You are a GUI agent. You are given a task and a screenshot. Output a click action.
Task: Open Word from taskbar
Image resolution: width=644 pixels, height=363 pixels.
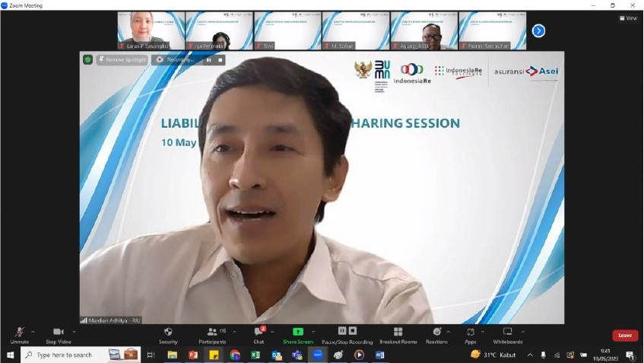tap(380, 355)
